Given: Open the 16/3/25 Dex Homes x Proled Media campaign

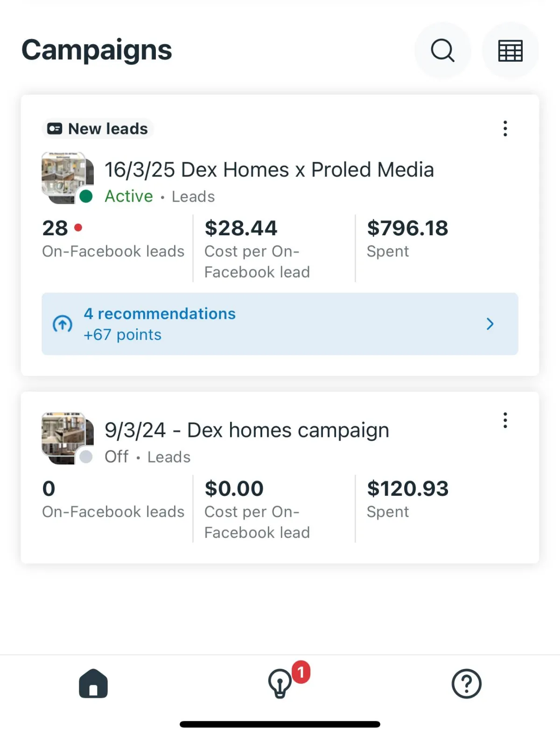Looking at the screenshot, I should click(269, 170).
